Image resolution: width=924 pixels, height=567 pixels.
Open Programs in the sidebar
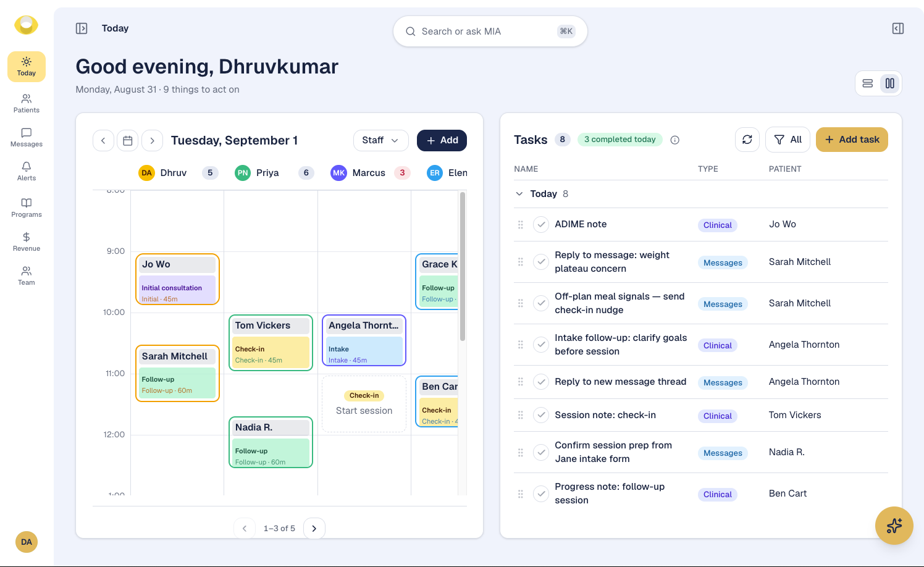coord(27,208)
